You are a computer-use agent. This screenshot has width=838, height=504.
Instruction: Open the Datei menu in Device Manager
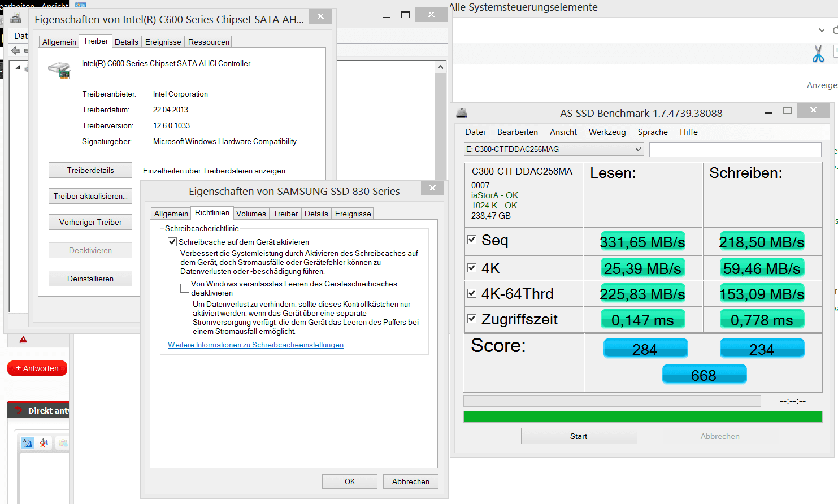tap(20, 36)
